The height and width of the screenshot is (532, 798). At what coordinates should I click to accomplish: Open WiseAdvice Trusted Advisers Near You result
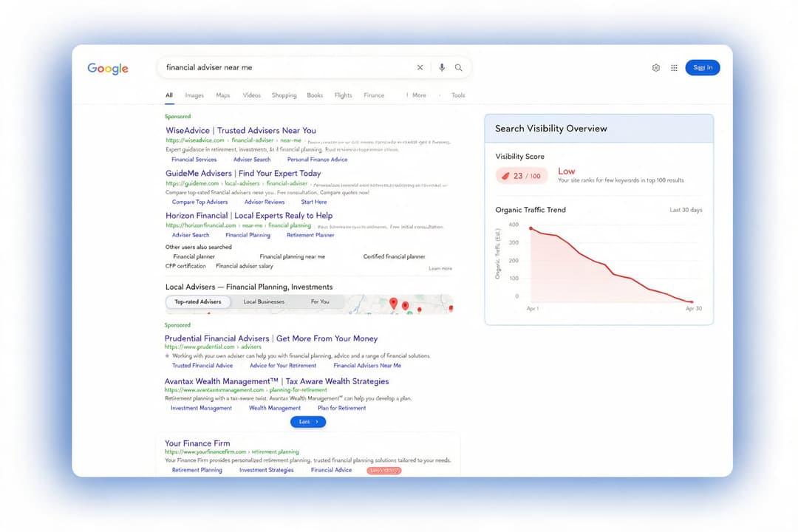(x=241, y=130)
